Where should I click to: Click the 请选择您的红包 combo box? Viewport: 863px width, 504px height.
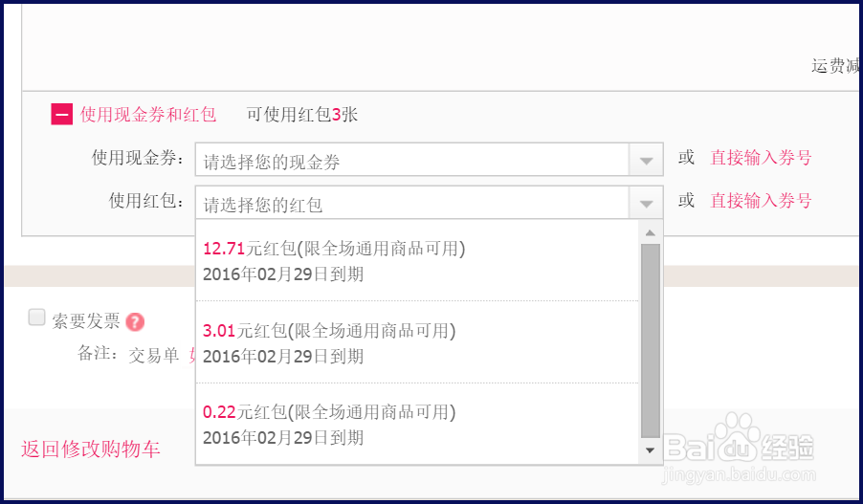pos(411,204)
